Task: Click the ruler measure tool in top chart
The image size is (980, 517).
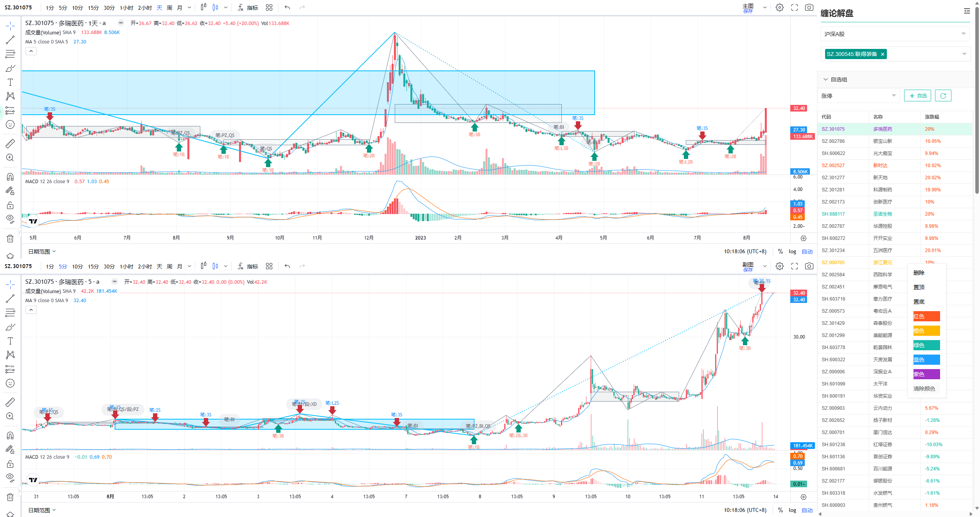Action: (x=10, y=143)
